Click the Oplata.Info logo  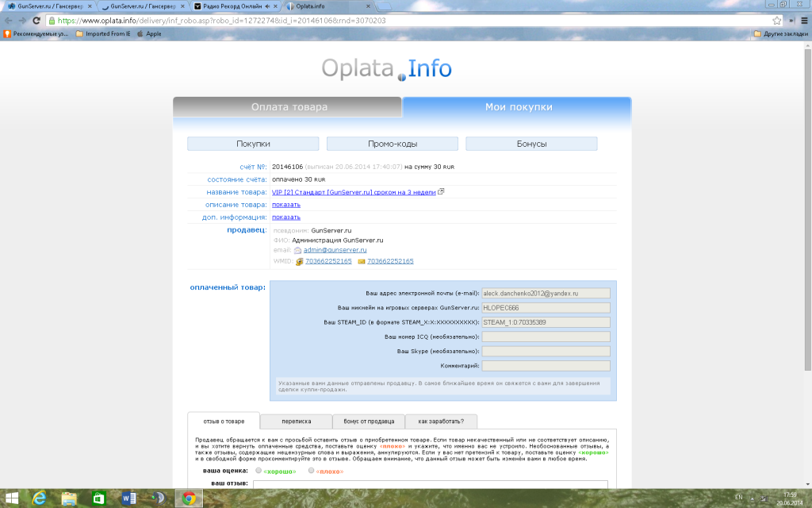387,69
